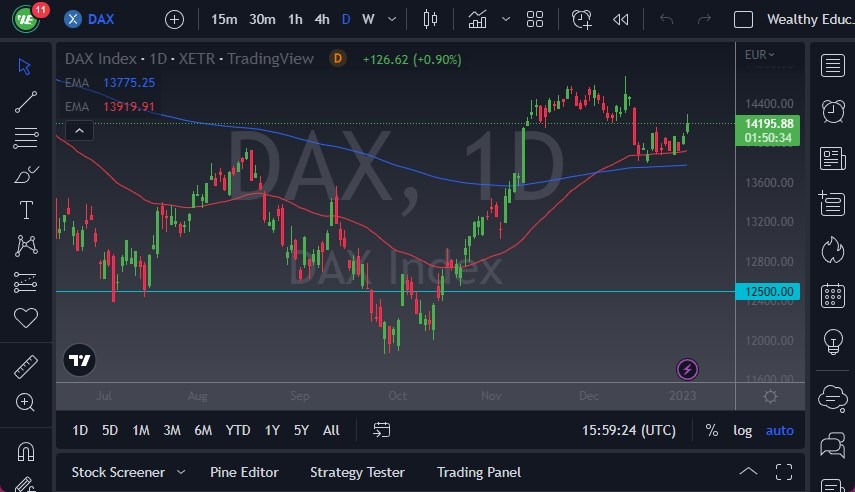Image resolution: width=855 pixels, height=492 pixels.
Task: Open the public chats panel
Action: coord(833,398)
